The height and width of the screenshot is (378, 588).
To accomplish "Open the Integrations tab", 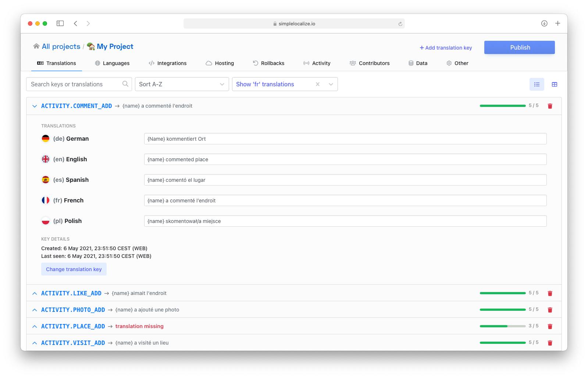I will point(168,63).
